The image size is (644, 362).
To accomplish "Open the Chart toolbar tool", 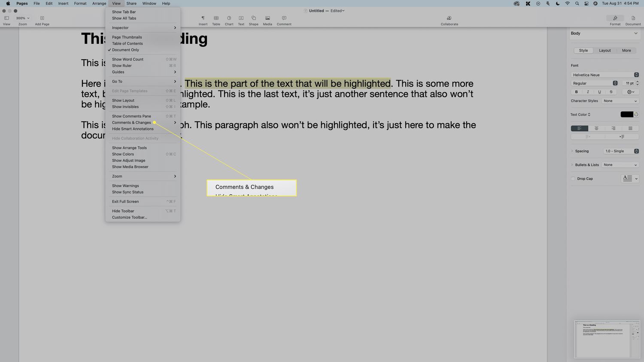I will tap(229, 18).
